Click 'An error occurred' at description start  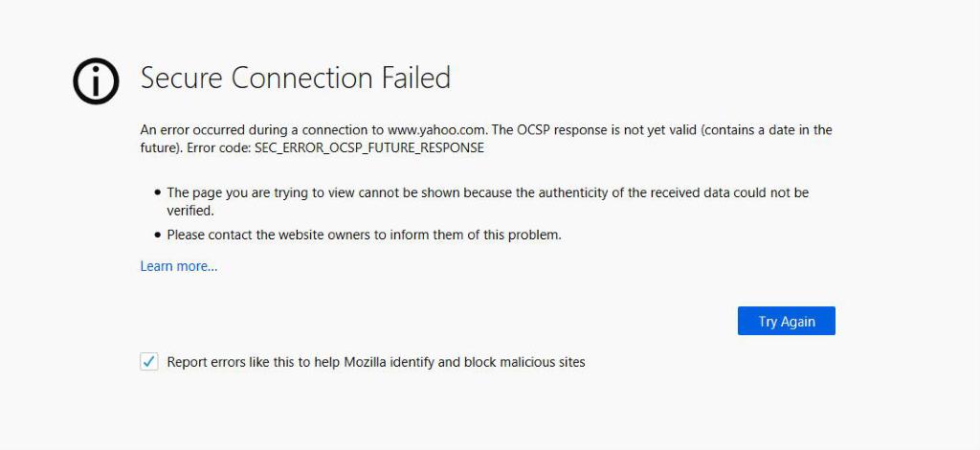pos(190,129)
